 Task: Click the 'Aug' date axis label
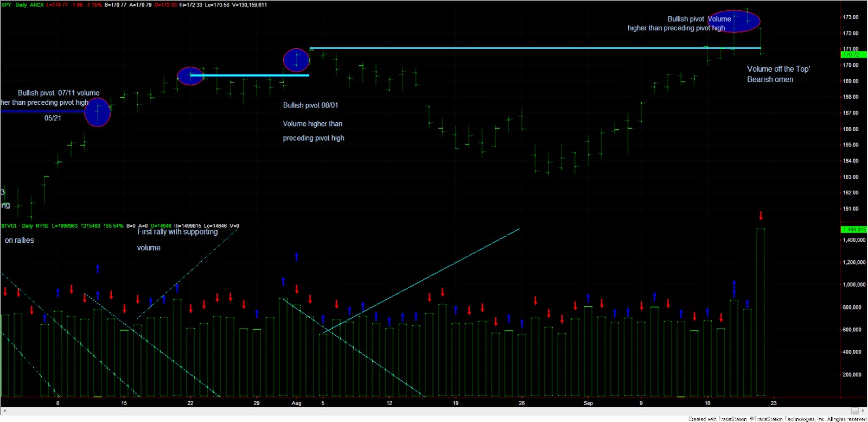(x=296, y=404)
